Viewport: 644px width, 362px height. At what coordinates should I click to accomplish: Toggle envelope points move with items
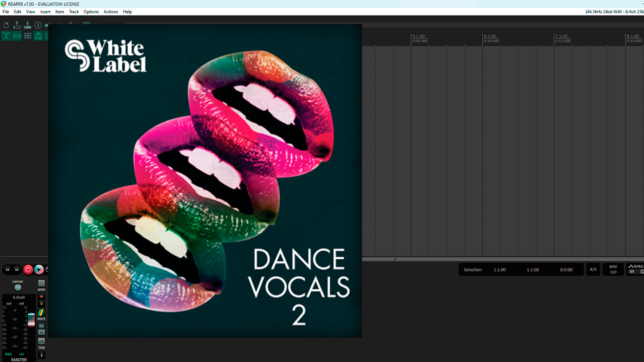point(38,36)
